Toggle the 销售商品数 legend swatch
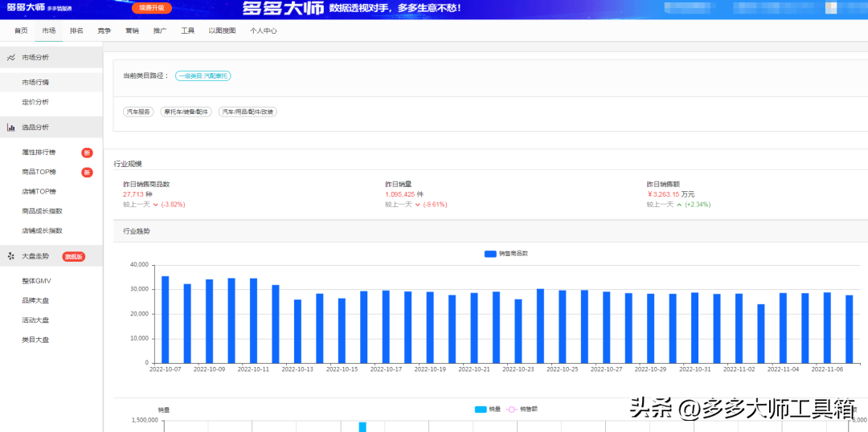Screen dimensions: 868x432 click(x=490, y=254)
